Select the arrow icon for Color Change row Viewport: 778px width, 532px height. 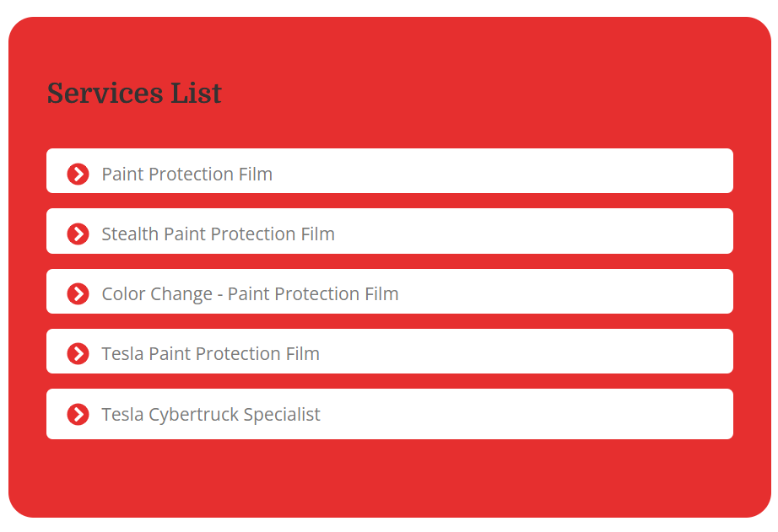[78, 294]
